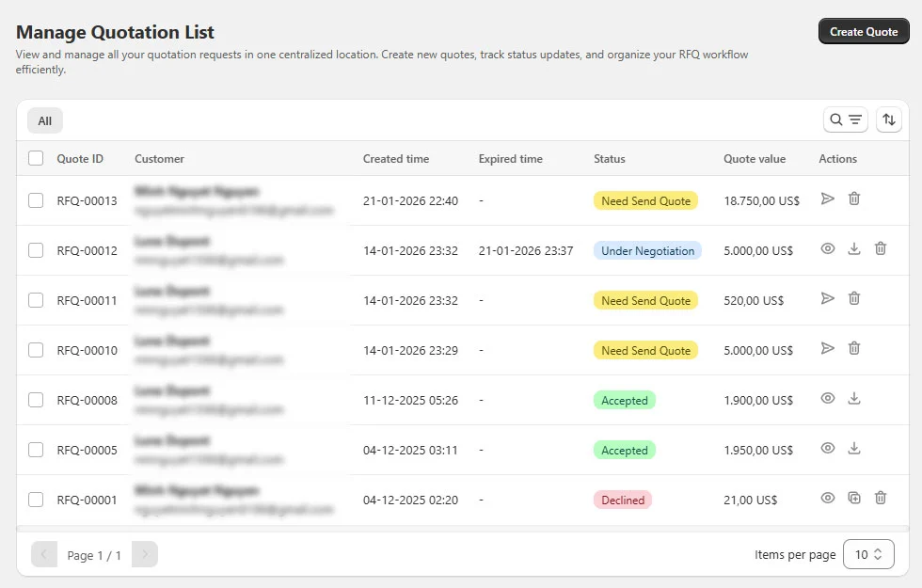This screenshot has height=588, width=922.
Task: Select the All filter tab
Action: (x=44, y=120)
